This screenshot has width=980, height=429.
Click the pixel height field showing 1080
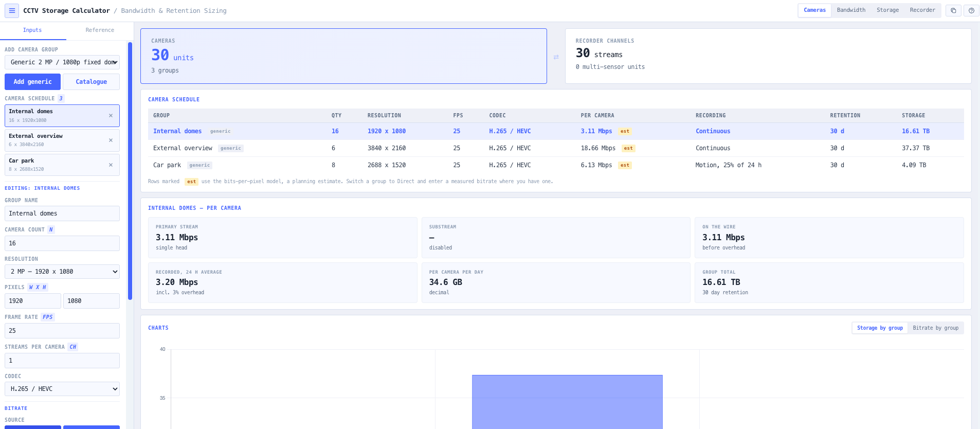pyautogui.click(x=92, y=301)
